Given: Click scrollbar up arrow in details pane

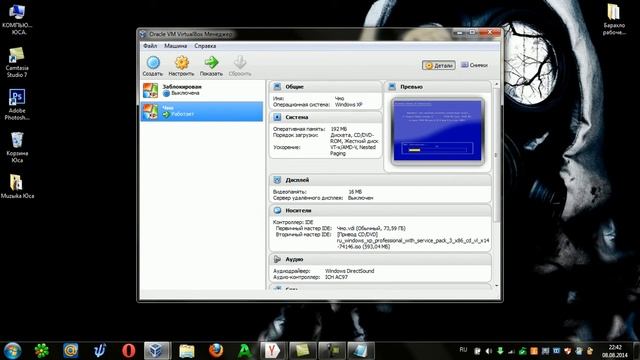Looking at the screenshot, I should 496,84.
